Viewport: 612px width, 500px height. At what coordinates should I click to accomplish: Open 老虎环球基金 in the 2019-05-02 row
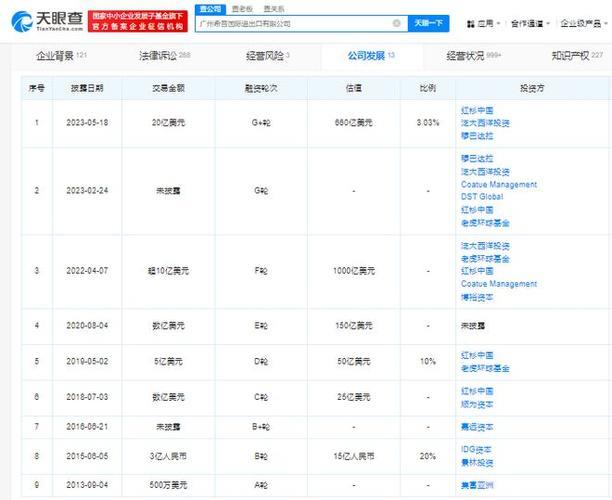[485, 368]
